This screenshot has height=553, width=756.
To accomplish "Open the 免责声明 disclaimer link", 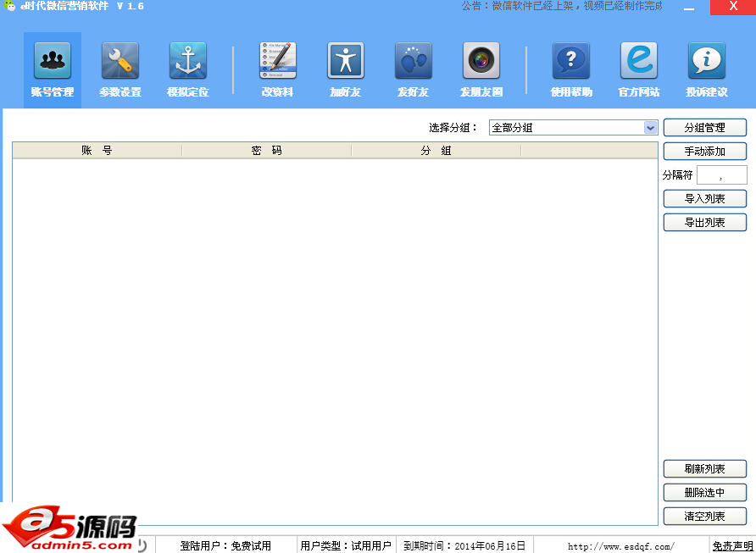I will [733, 545].
